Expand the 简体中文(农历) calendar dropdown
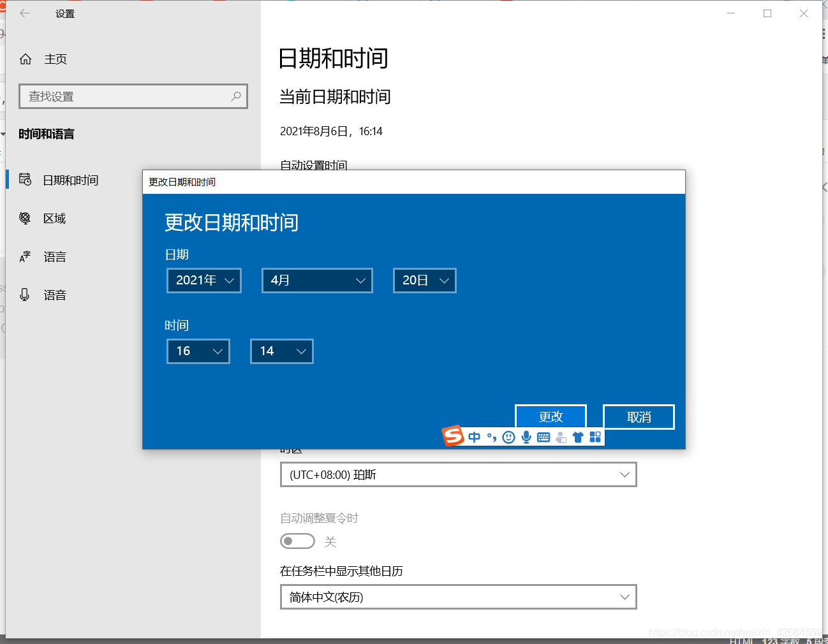This screenshot has width=828, height=644. click(459, 597)
